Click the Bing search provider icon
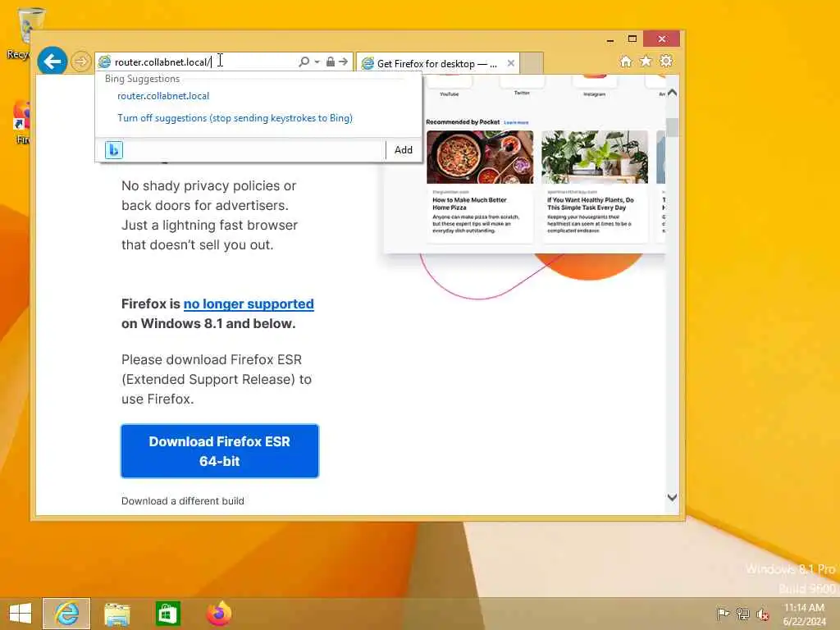The image size is (840, 630). tap(114, 150)
